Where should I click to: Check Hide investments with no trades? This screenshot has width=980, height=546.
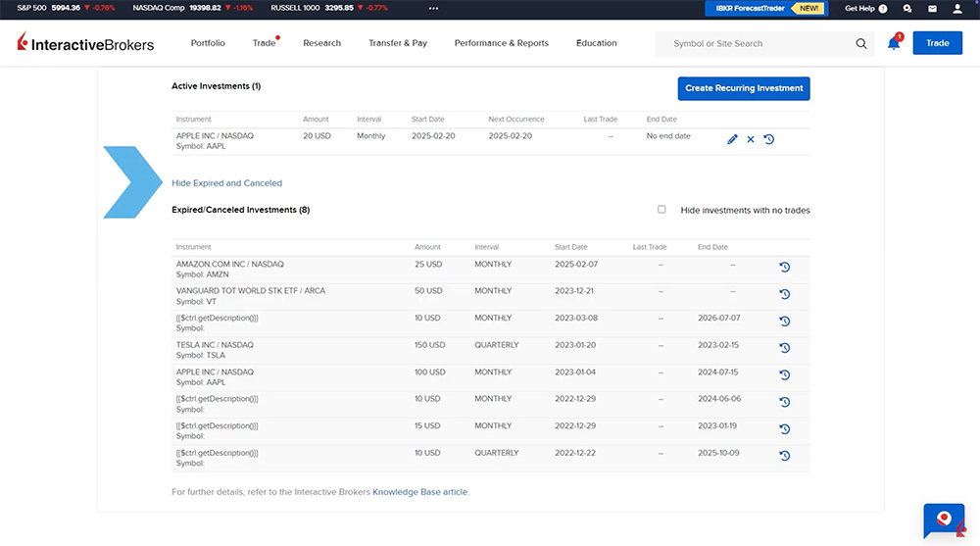[661, 210]
